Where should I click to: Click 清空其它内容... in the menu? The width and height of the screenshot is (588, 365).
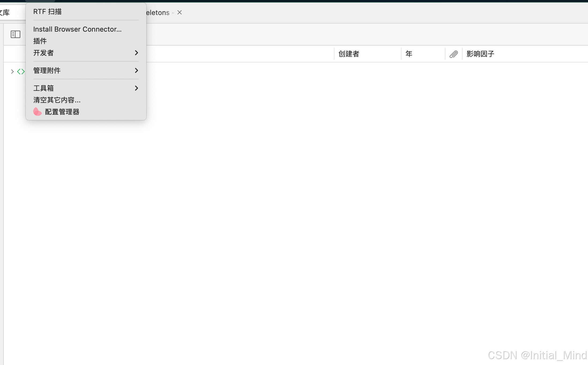coord(57,100)
